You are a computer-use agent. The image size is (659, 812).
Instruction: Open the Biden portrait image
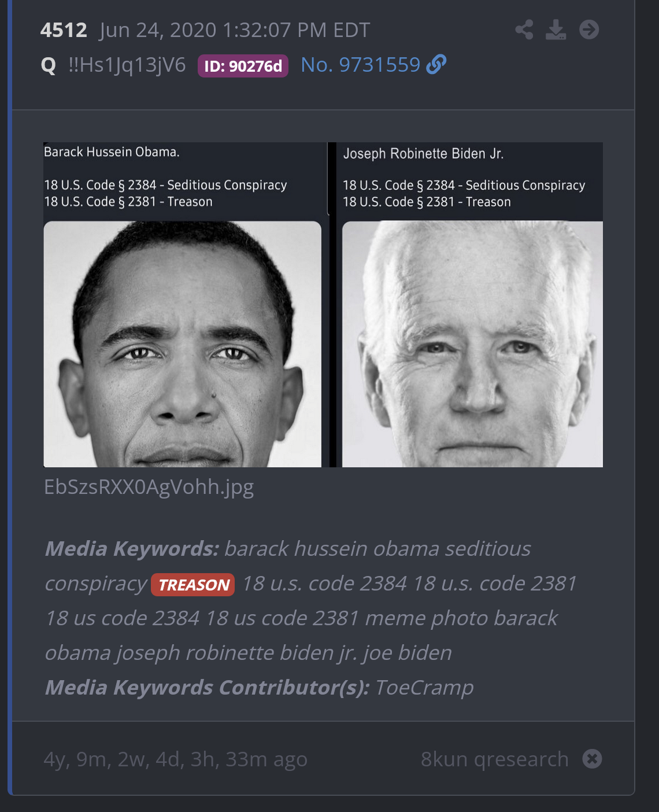(472, 344)
